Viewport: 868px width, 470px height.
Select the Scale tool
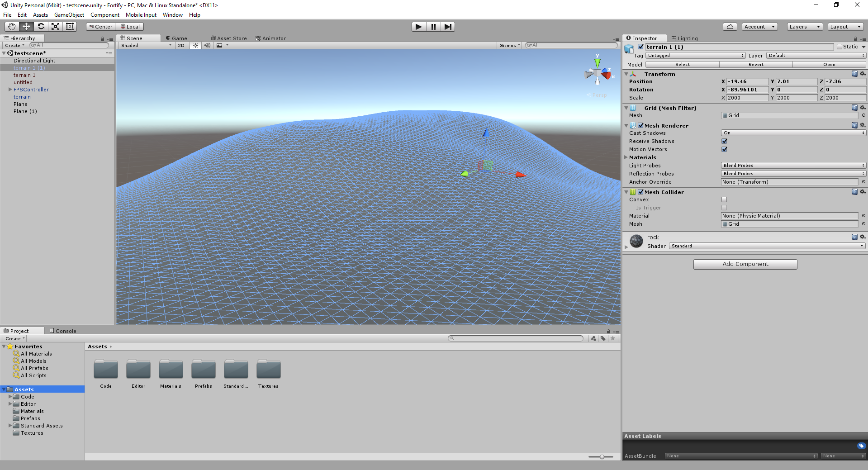tap(55, 27)
